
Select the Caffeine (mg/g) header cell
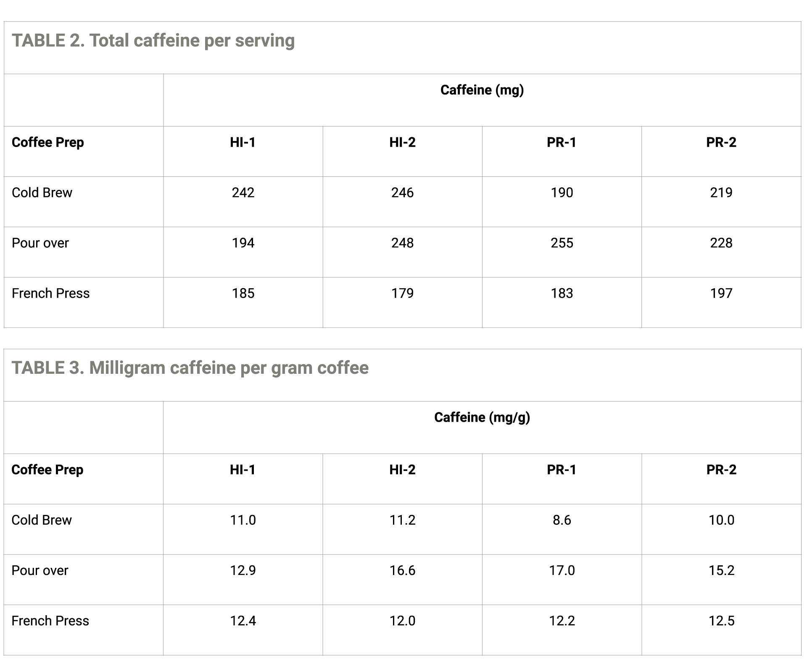point(482,427)
